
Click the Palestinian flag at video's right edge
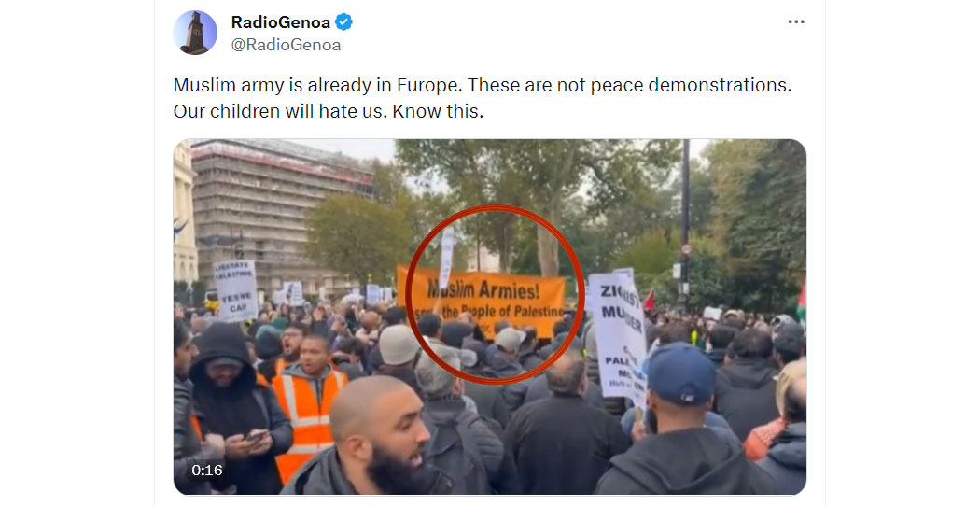(801, 299)
